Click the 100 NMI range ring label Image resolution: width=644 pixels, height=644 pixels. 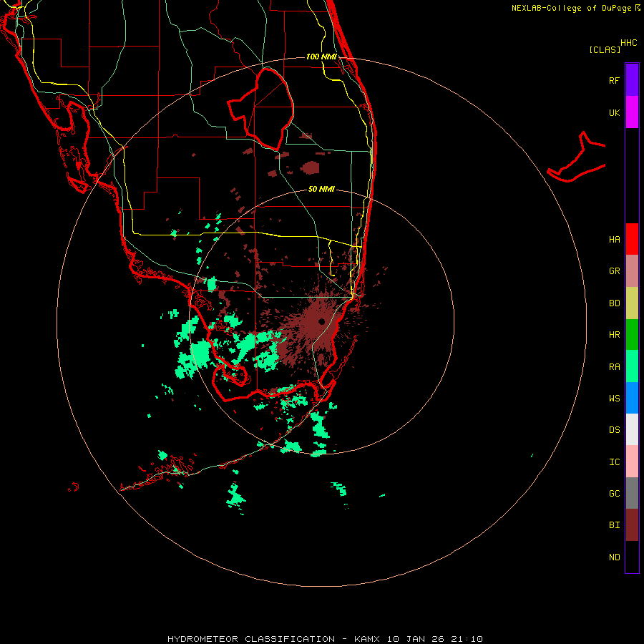[321, 57]
